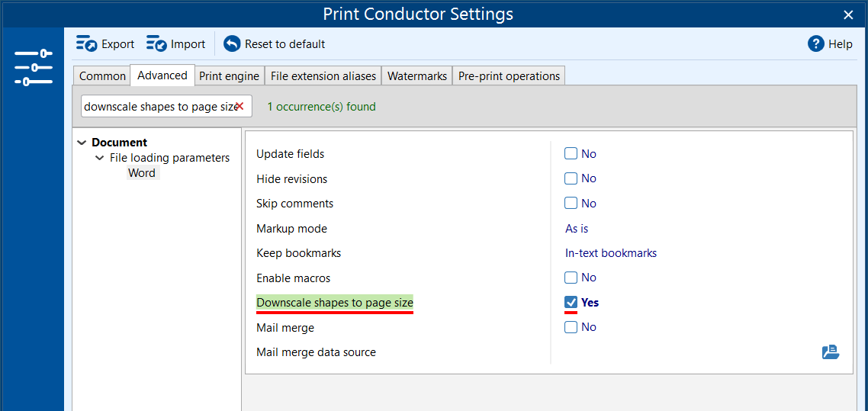Enable the Update fields checkbox
Screen dimensions: 868x411
click(x=571, y=153)
